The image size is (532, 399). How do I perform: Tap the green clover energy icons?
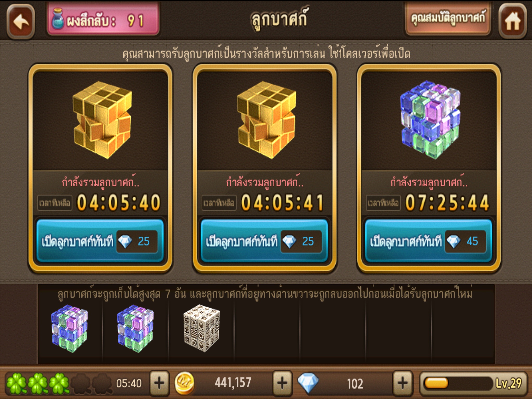pos(38,383)
